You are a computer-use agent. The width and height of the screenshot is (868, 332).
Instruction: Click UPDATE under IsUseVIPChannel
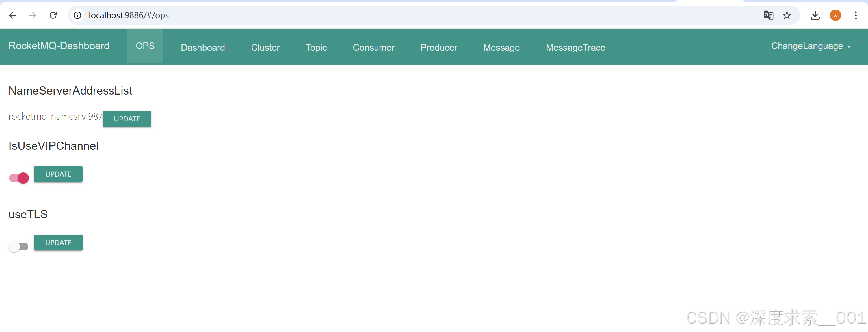tap(58, 174)
